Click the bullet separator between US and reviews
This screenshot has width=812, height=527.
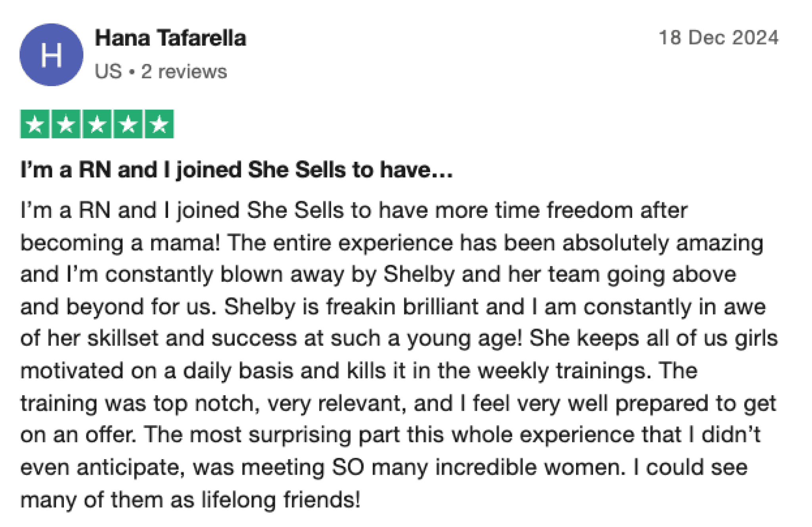point(132,72)
